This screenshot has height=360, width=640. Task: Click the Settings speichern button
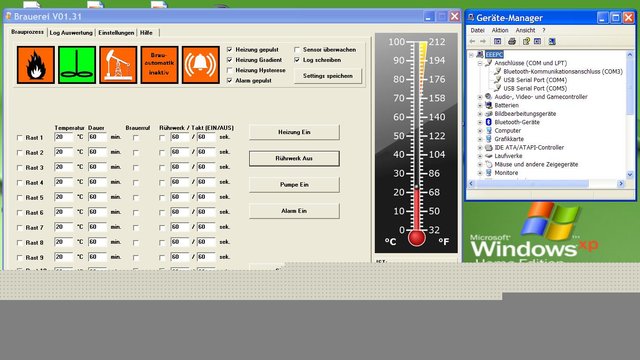328,76
